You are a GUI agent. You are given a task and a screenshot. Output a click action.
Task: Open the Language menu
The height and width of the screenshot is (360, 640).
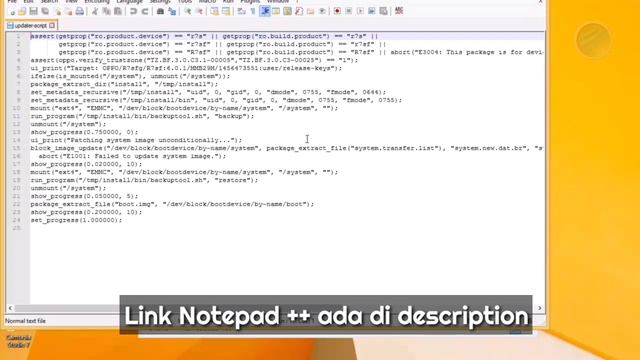point(129,2)
